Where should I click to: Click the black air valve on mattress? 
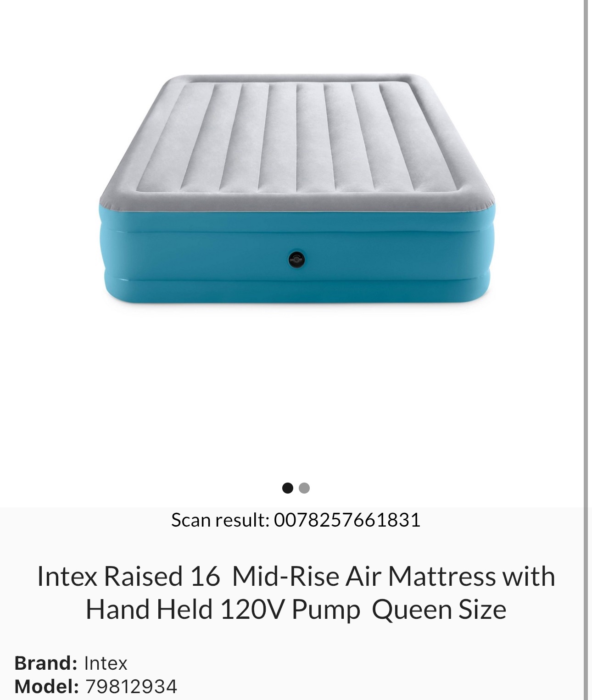(x=296, y=260)
